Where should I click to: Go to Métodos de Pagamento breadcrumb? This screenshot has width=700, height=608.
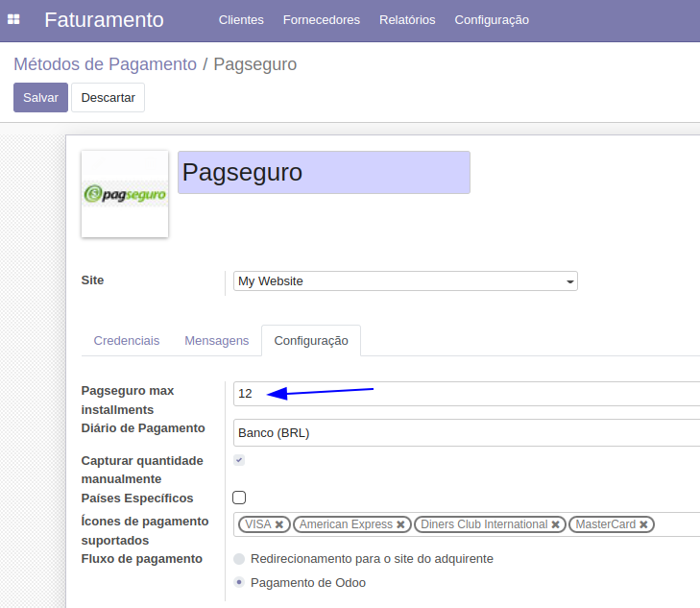click(105, 64)
